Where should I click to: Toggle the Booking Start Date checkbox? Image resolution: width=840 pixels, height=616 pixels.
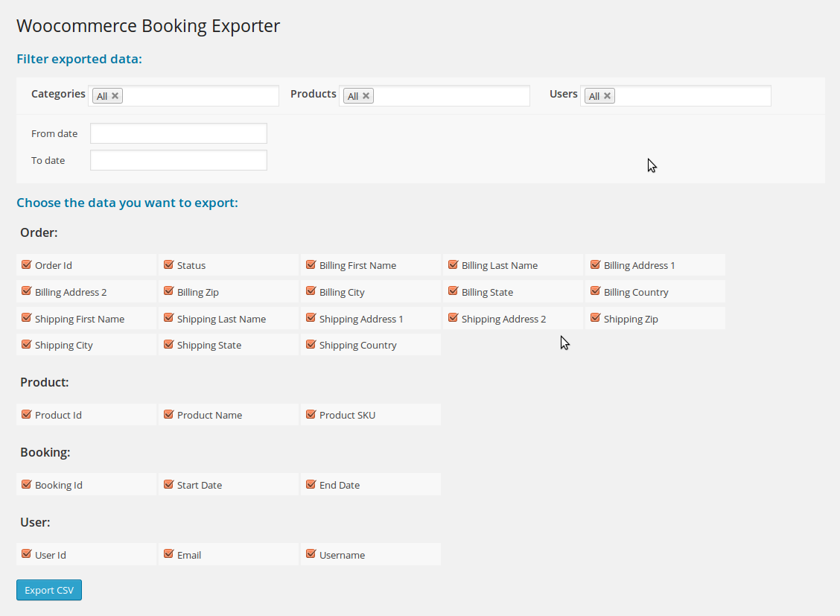tap(168, 484)
